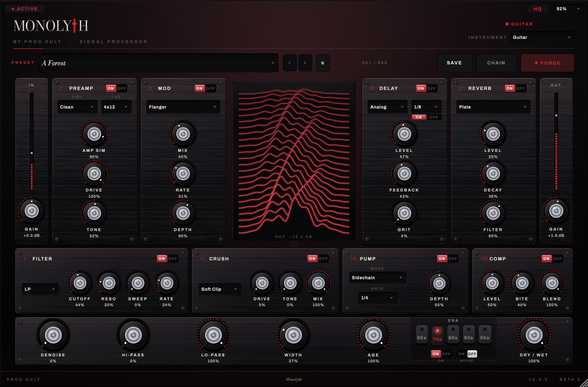
Task: Open the A Forest preset selector
Action: [159, 63]
